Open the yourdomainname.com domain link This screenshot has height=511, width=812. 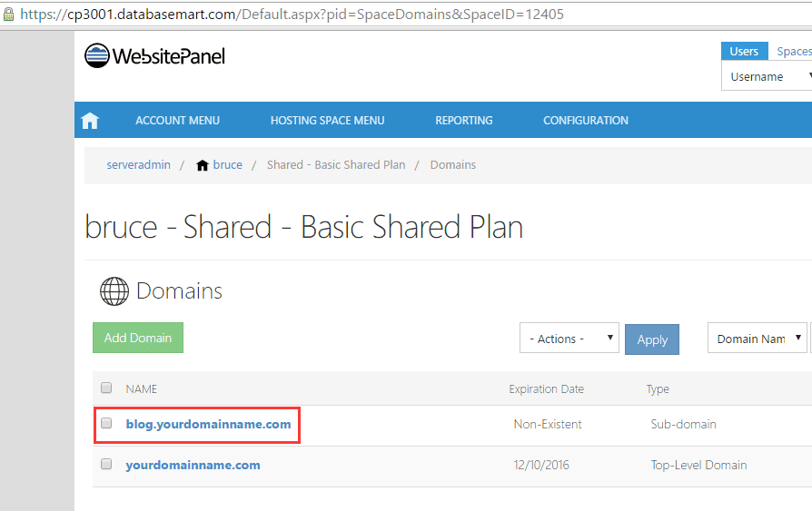(x=193, y=465)
